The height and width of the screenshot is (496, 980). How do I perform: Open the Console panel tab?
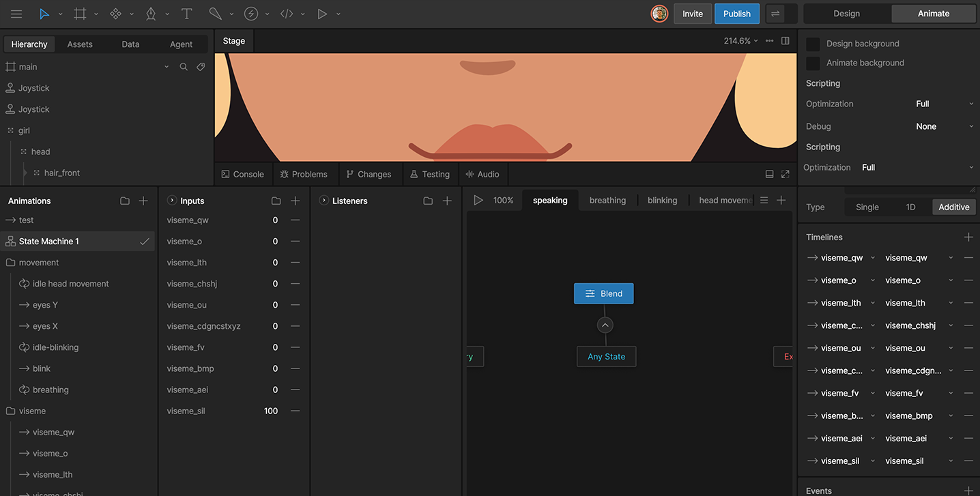click(242, 174)
